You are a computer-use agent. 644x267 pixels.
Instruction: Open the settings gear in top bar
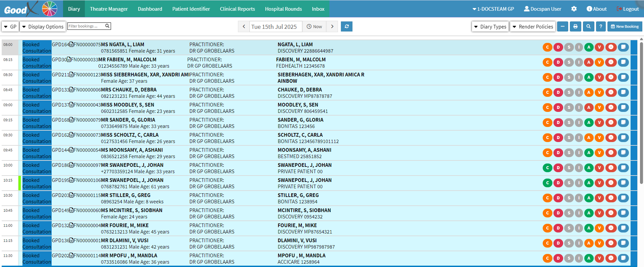[574, 9]
